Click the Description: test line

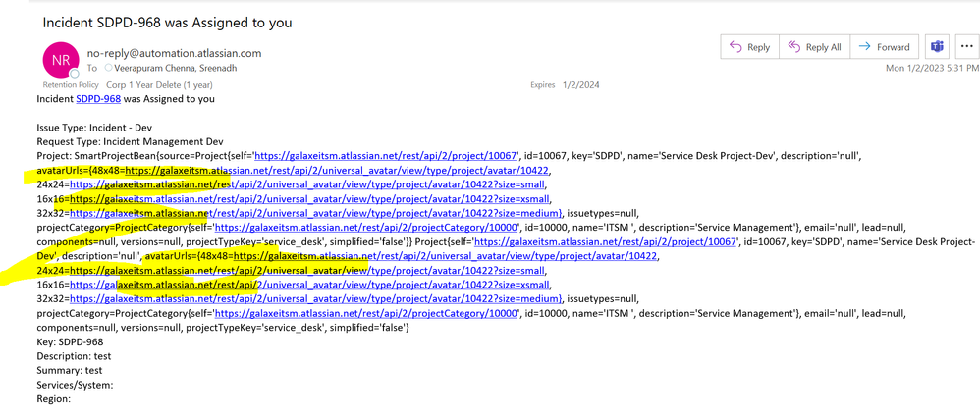74,357
